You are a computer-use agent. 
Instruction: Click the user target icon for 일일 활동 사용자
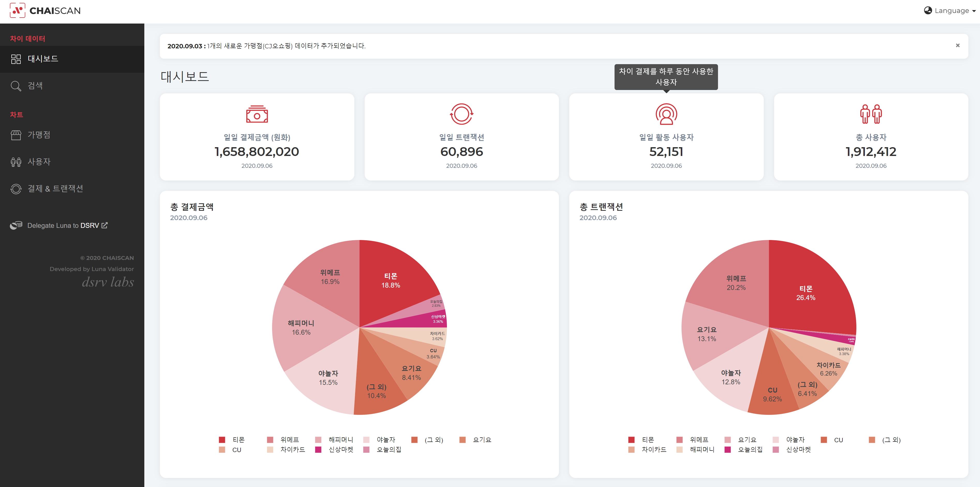pyautogui.click(x=666, y=114)
